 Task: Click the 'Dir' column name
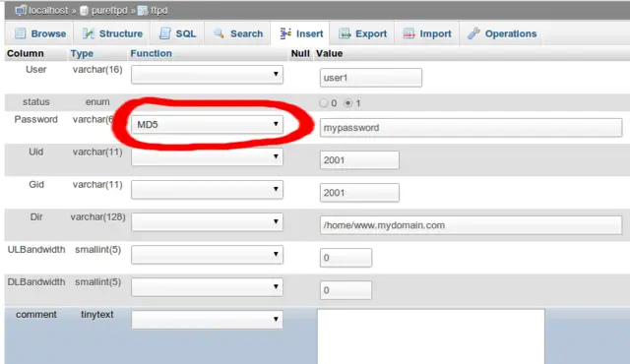pos(36,217)
